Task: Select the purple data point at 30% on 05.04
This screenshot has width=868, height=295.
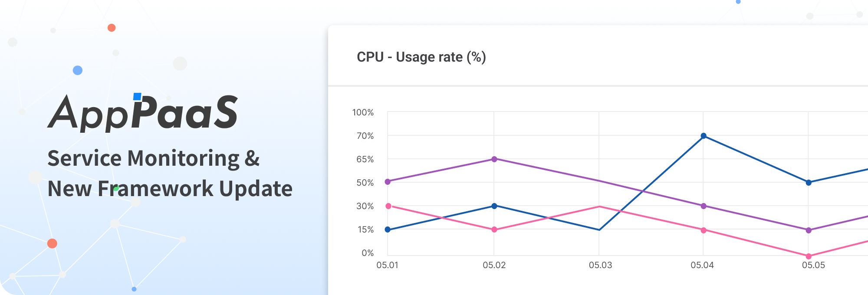Action: click(x=704, y=206)
